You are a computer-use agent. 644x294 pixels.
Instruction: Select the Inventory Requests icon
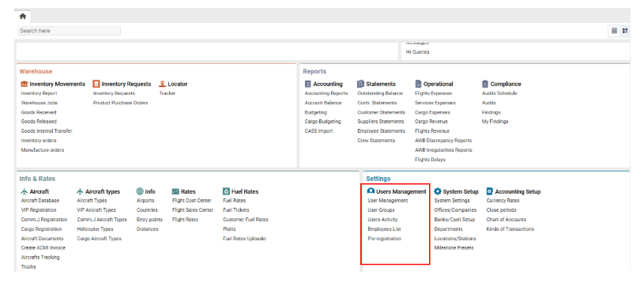coord(96,84)
